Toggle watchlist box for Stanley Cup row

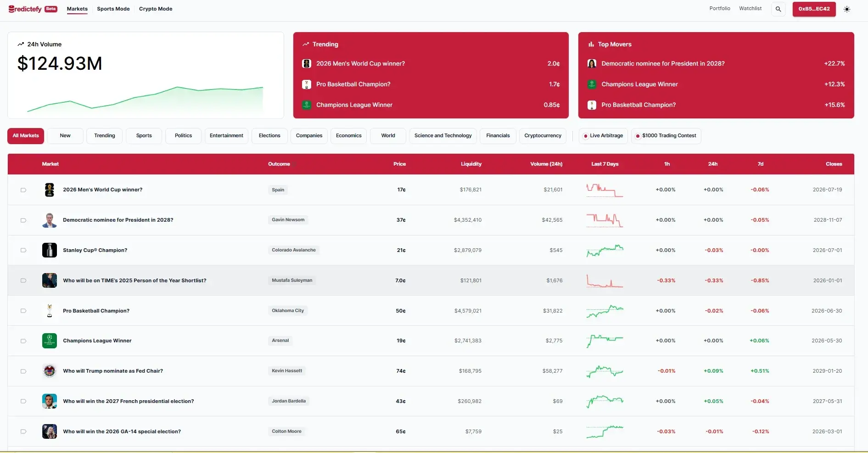point(23,250)
